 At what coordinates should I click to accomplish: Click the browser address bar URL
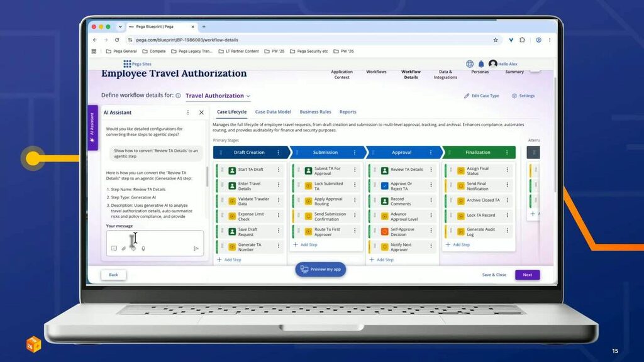click(187, 40)
